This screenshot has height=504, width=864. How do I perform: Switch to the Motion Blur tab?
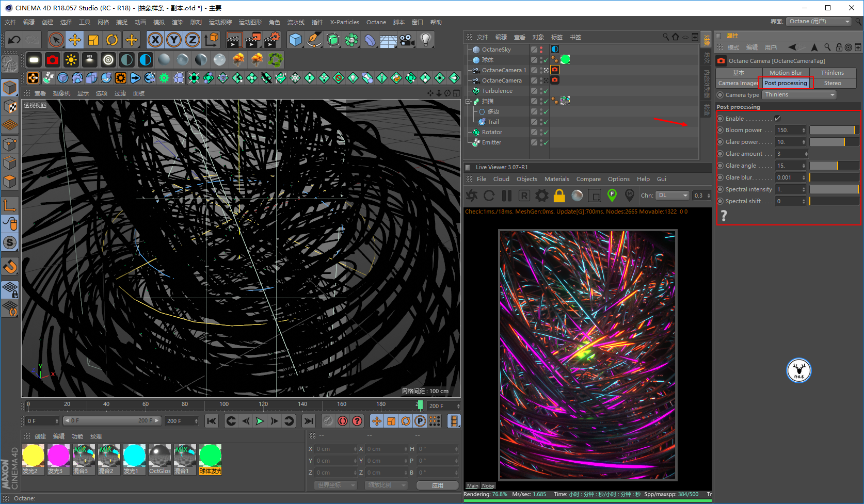point(786,73)
